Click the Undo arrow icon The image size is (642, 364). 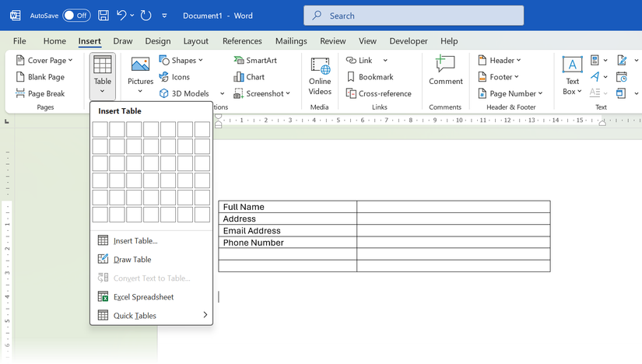[x=121, y=16]
